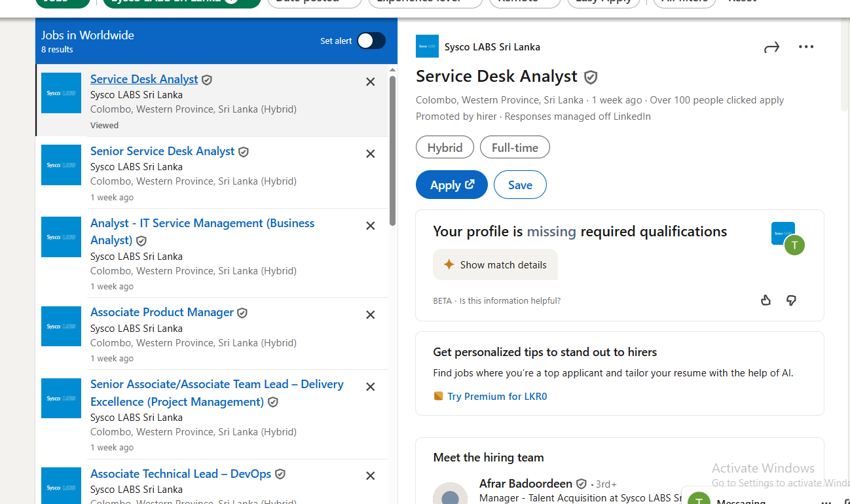Open the share arrow icon in job details
850x504 pixels.
coord(772,47)
